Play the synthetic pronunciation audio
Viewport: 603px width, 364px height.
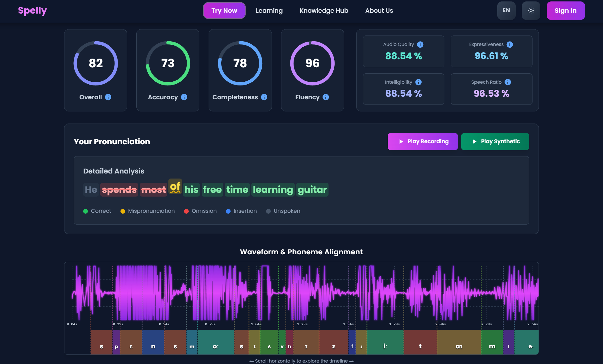[x=495, y=141]
